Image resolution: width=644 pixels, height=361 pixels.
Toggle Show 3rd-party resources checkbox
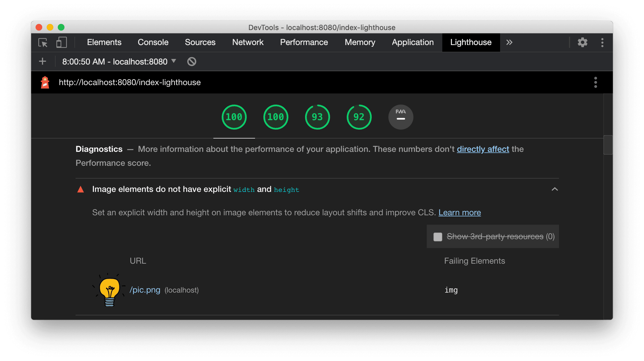click(x=437, y=236)
